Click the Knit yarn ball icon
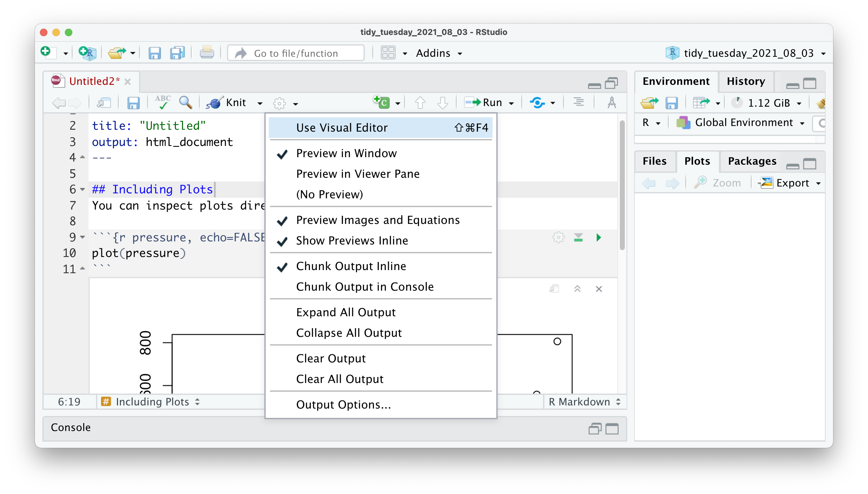868x494 pixels. (x=215, y=103)
